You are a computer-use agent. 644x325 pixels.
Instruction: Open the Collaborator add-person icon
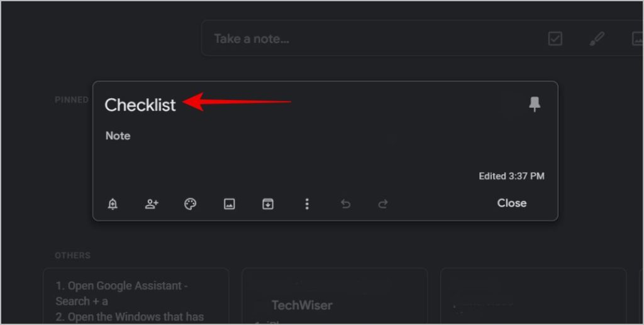[x=152, y=203]
